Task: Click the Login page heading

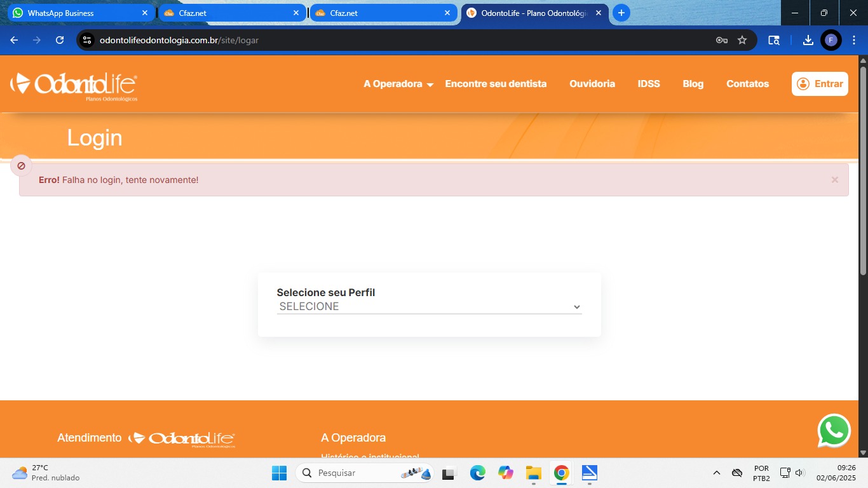Action: point(95,138)
